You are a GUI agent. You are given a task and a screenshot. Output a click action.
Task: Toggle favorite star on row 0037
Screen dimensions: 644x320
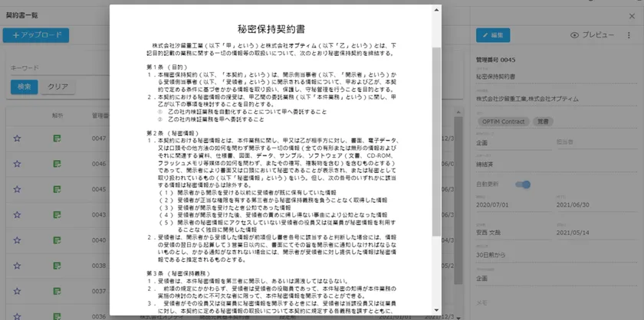pos(17,290)
